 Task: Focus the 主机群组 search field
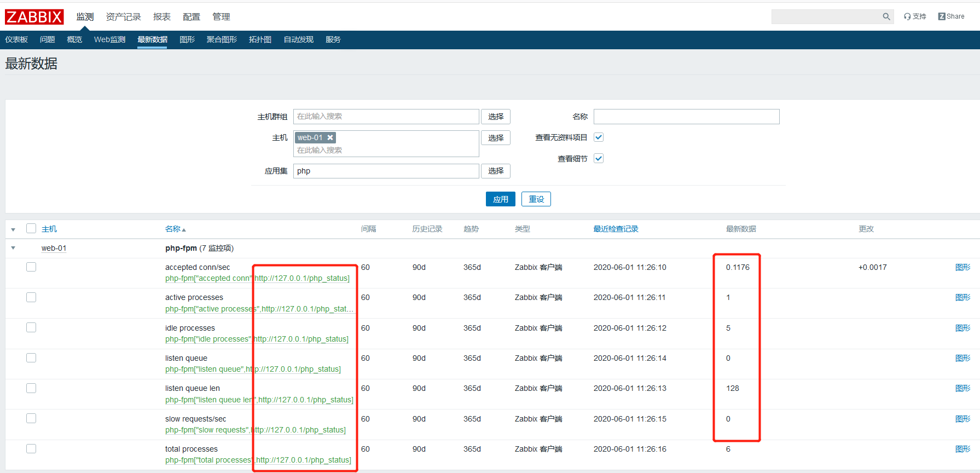pyautogui.click(x=386, y=117)
